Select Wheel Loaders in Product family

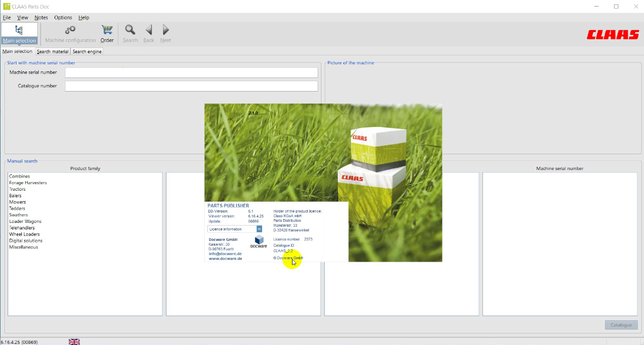click(x=24, y=234)
